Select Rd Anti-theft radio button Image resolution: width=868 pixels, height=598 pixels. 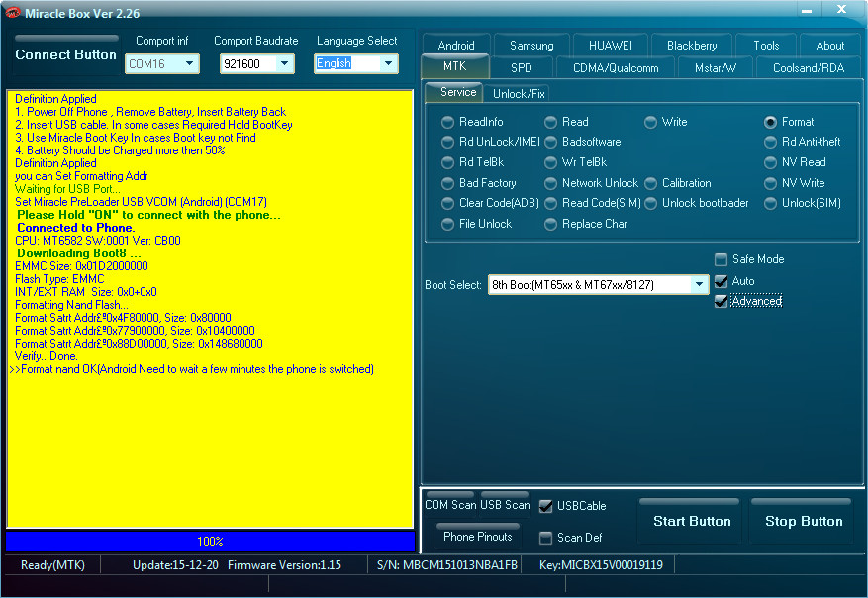click(770, 143)
